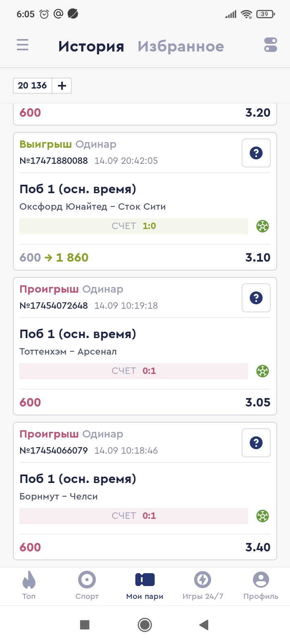Open help for bet №17471880088
The image size is (290, 644).
[x=256, y=153]
